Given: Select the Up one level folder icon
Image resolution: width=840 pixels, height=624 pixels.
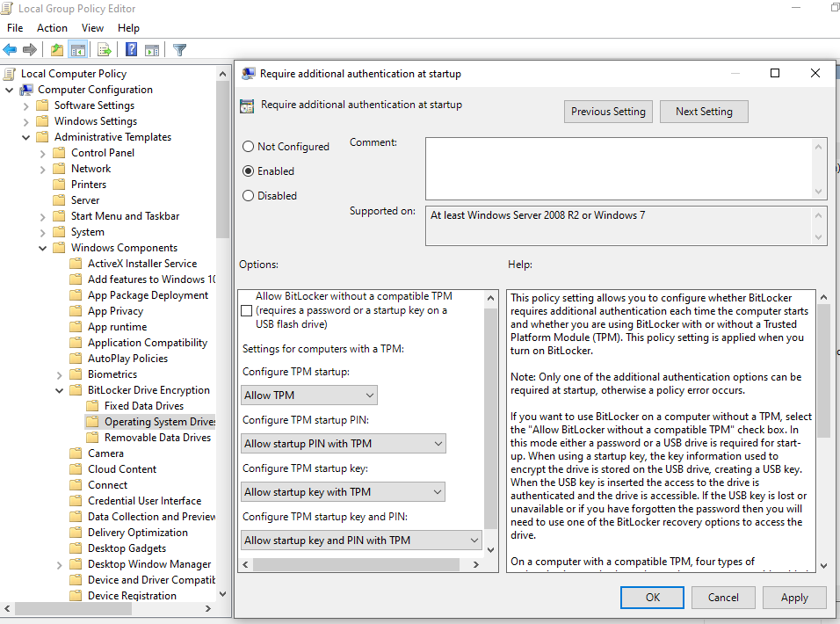Looking at the screenshot, I should point(54,49).
